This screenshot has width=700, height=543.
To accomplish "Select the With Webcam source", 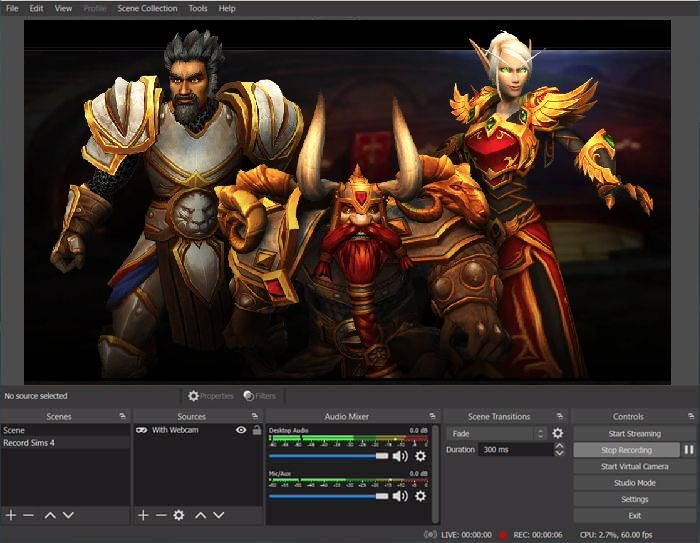I will [175, 430].
